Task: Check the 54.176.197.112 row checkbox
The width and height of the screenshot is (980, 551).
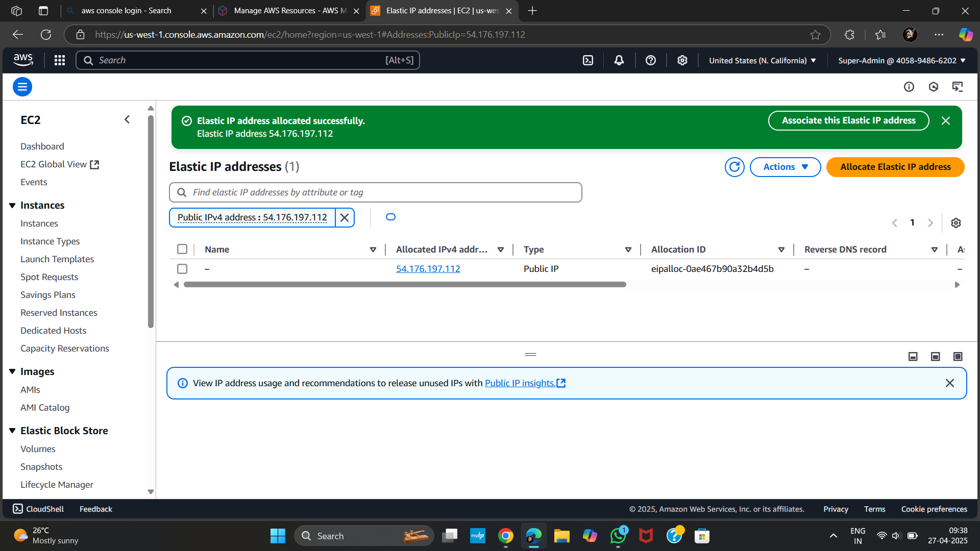Action: pyautogui.click(x=182, y=269)
